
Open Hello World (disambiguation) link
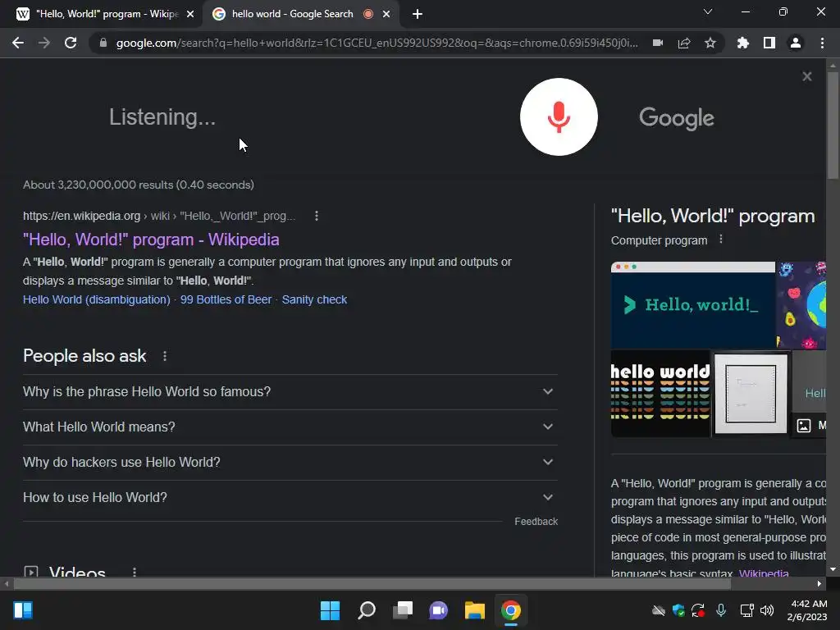[97, 299]
